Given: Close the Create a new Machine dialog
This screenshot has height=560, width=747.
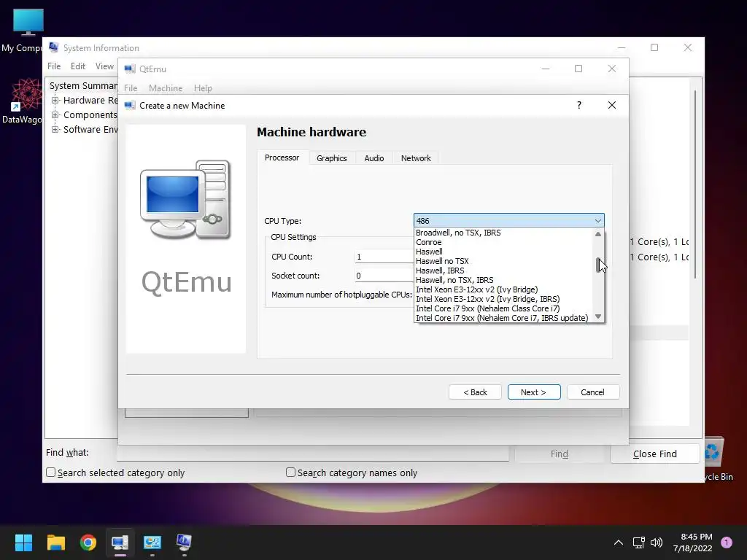Looking at the screenshot, I should [x=612, y=105].
